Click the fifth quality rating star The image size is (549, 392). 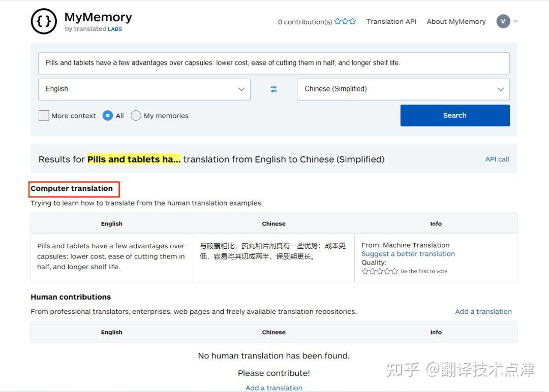pyautogui.click(x=394, y=271)
